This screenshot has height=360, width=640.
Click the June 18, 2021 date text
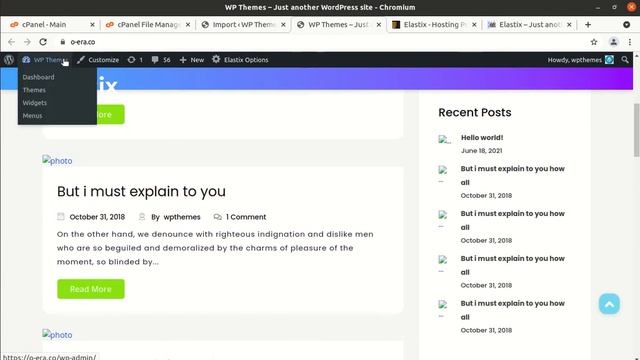click(x=482, y=151)
